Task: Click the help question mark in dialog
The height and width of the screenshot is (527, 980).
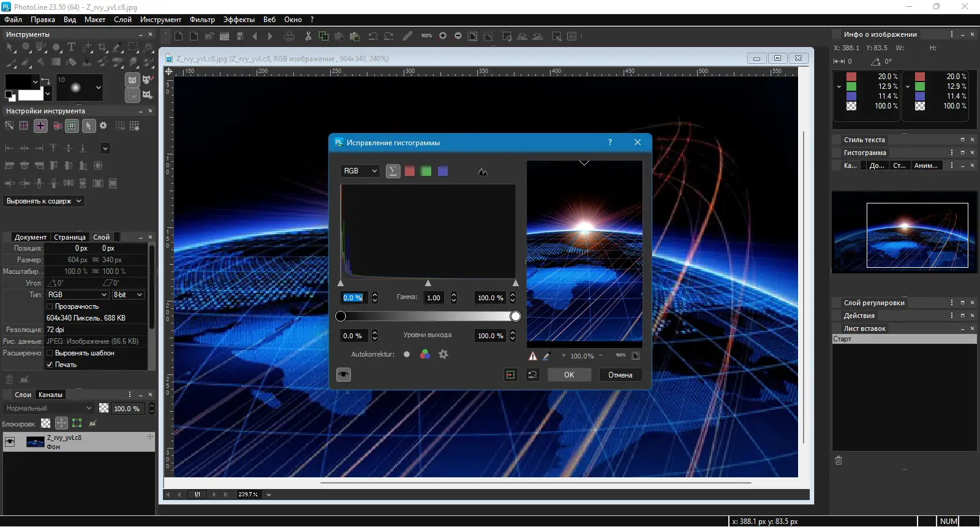Action: click(x=609, y=142)
